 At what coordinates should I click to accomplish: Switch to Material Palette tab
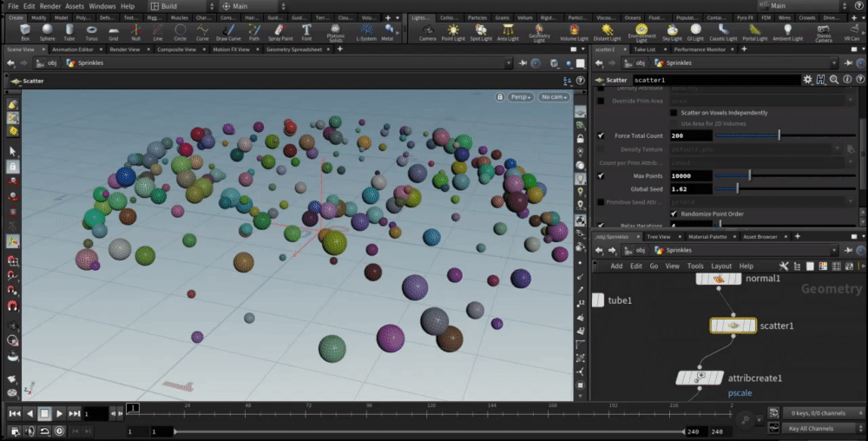tap(707, 237)
